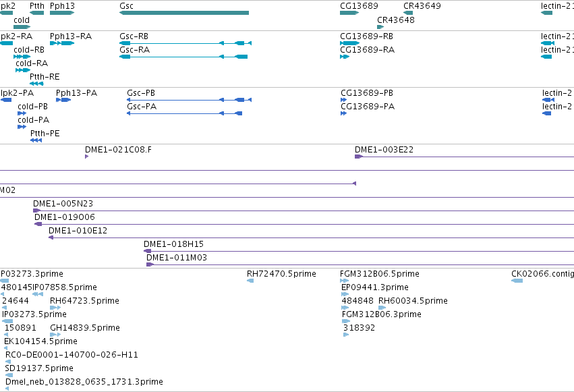This screenshot has width=574, height=392.
Task: Click the Ptth gene glyph
Action: pyautogui.click(x=36, y=13)
